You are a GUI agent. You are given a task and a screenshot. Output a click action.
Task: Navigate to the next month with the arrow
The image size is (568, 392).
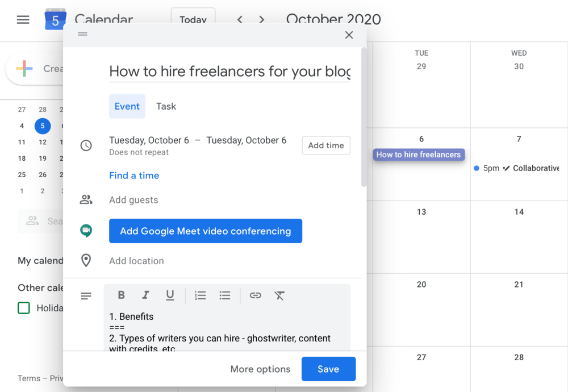261,19
